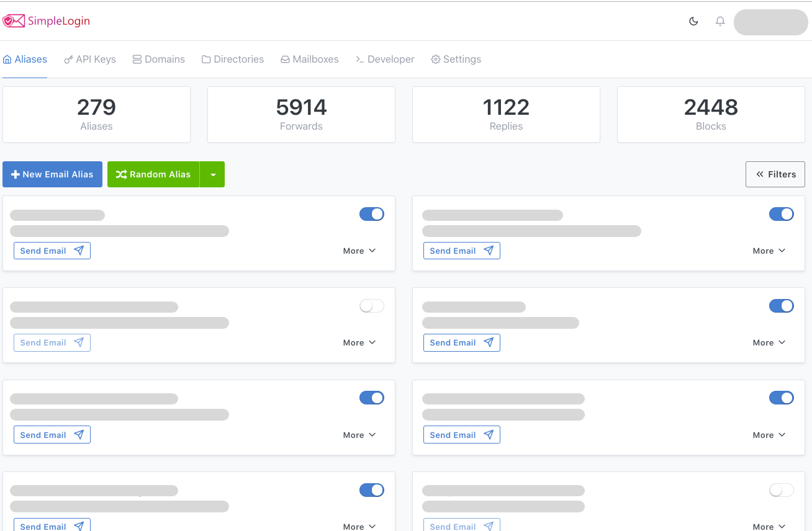The width and height of the screenshot is (812, 531).
Task: Expand More on the second left-column alias
Action: click(359, 342)
